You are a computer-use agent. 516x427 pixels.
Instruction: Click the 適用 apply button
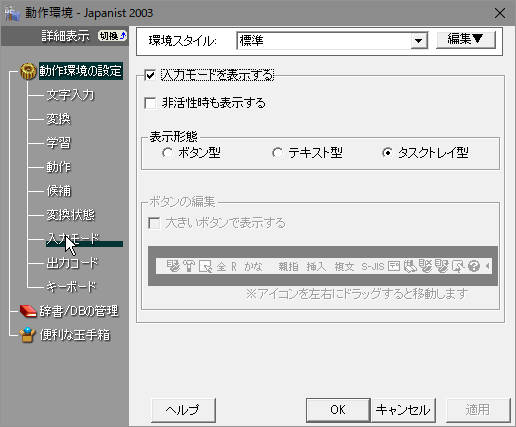click(x=478, y=410)
